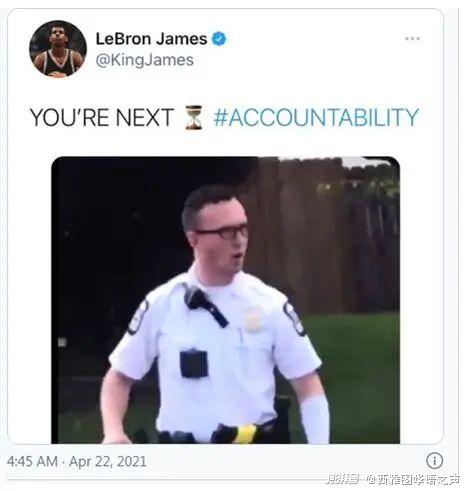Viewport: 466px width, 491px height.
Task: Open the #ACCOUNTABILITY hashtag
Action: (x=316, y=117)
